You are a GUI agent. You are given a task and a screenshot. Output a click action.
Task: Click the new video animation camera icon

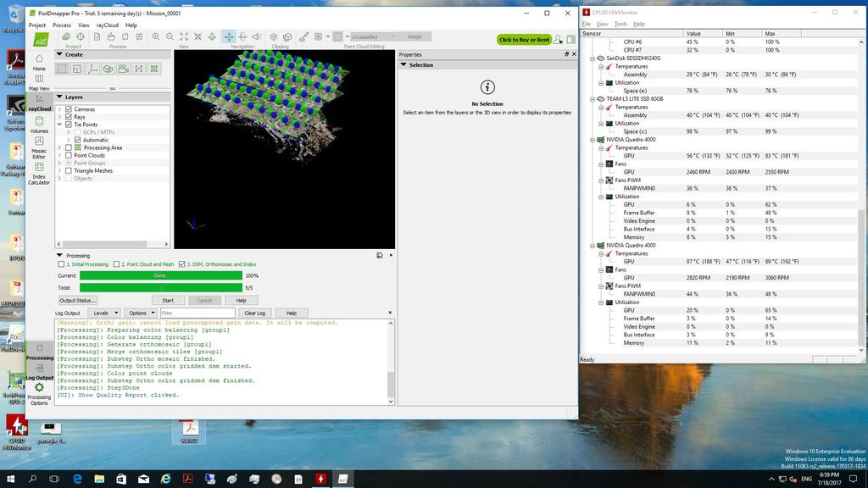click(x=124, y=69)
